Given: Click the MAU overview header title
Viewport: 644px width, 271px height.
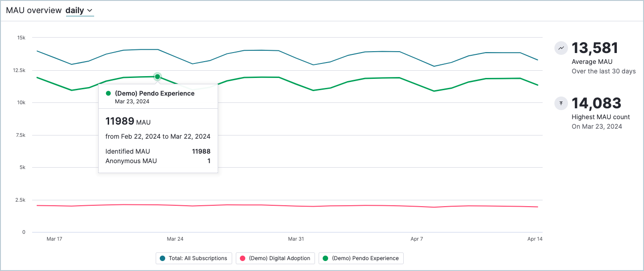Looking at the screenshot, I should pyautogui.click(x=33, y=10).
